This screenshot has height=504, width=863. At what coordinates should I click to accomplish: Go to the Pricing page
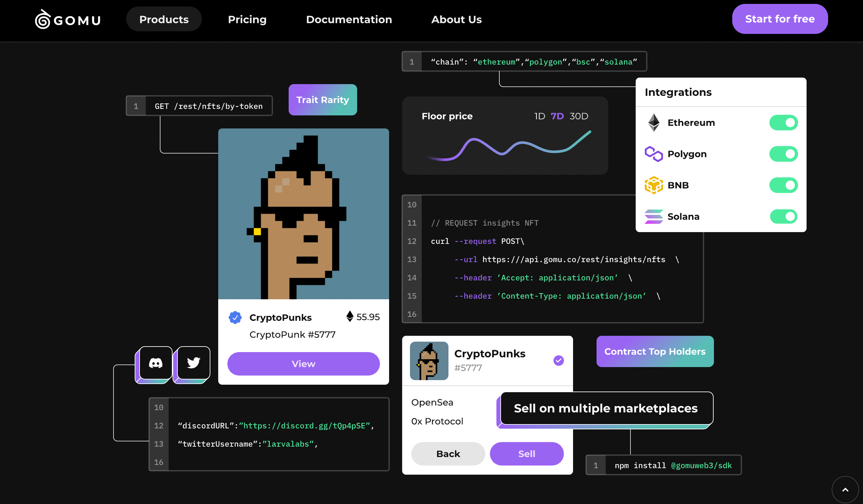click(x=247, y=19)
